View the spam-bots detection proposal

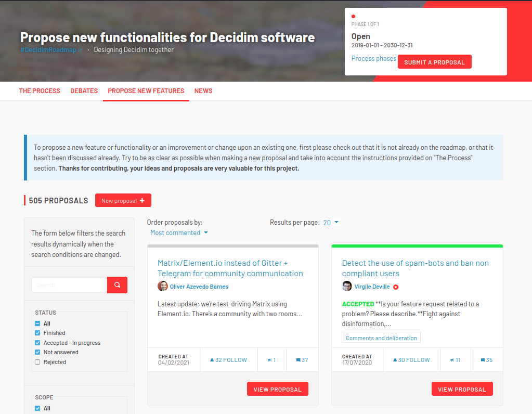point(462,389)
